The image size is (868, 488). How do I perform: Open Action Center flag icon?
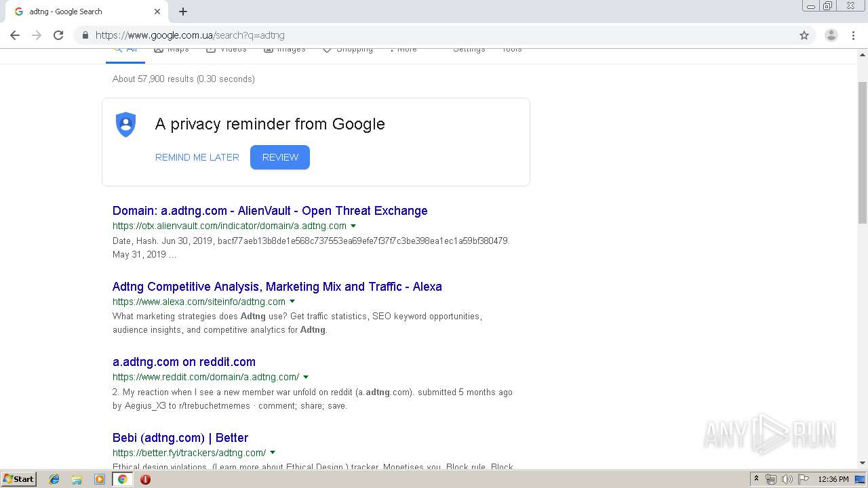coord(804,479)
